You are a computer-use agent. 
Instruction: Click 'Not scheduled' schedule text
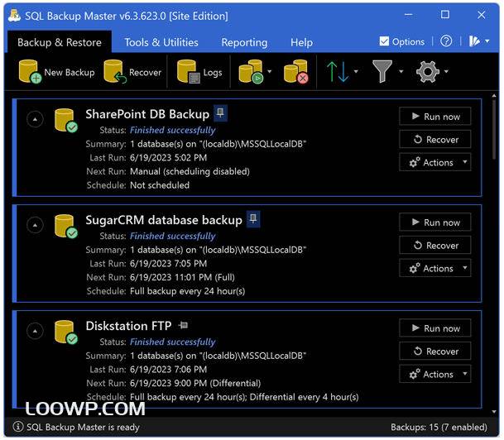point(160,185)
